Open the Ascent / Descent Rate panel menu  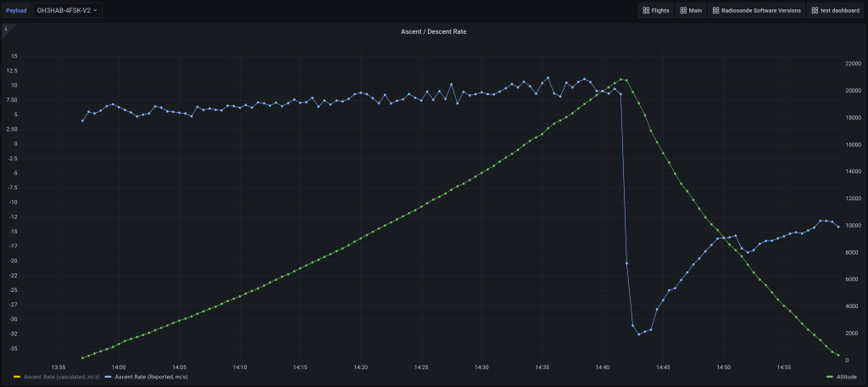point(433,31)
